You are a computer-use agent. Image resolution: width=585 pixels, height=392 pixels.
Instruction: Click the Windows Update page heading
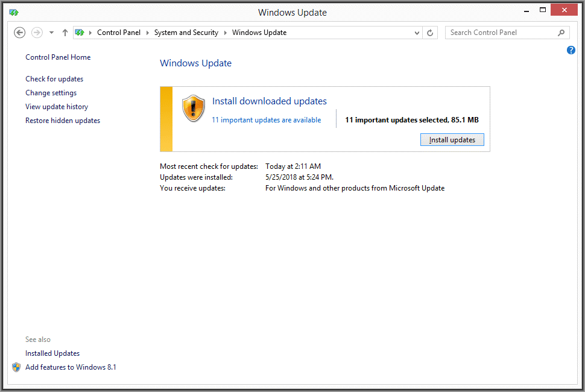pyautogui.click(x=195, y=63)
